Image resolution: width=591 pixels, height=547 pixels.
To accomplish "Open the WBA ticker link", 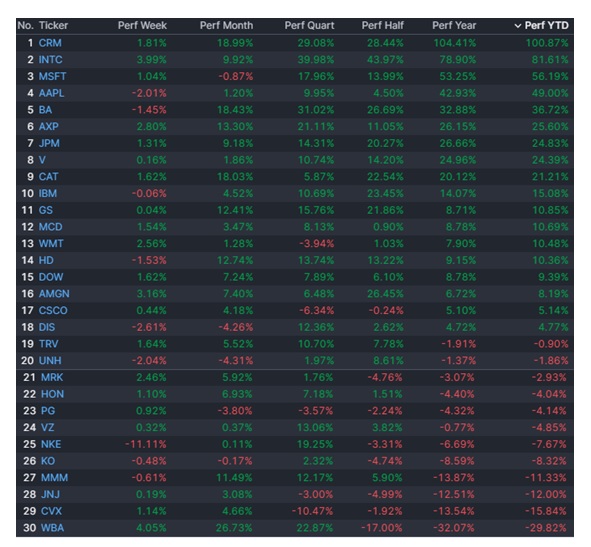I will click(52, 528).
